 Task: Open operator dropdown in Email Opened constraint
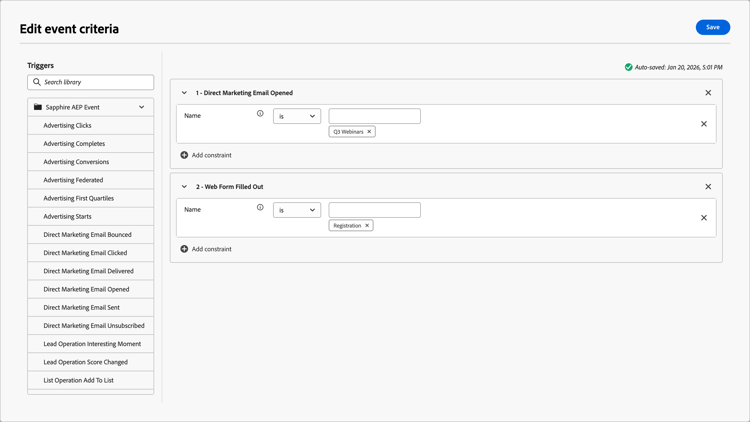[x=297, y=116]
